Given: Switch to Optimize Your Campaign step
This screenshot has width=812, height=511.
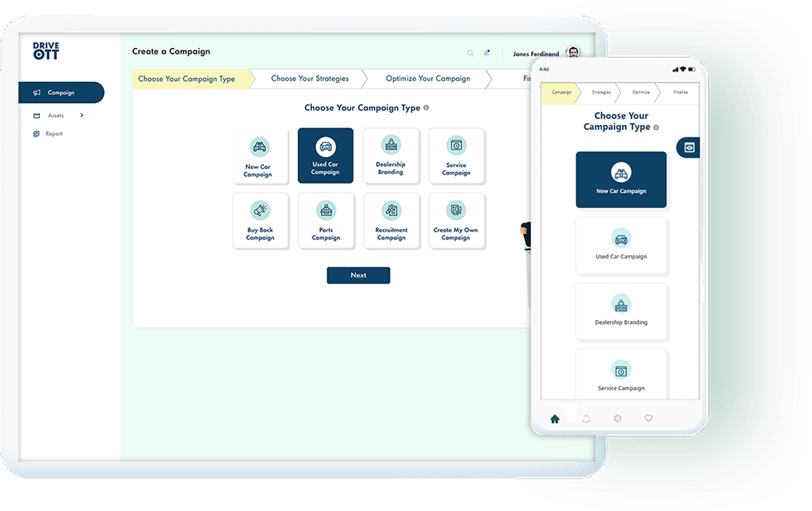Looking at the screenshot, I should [427, 79].
